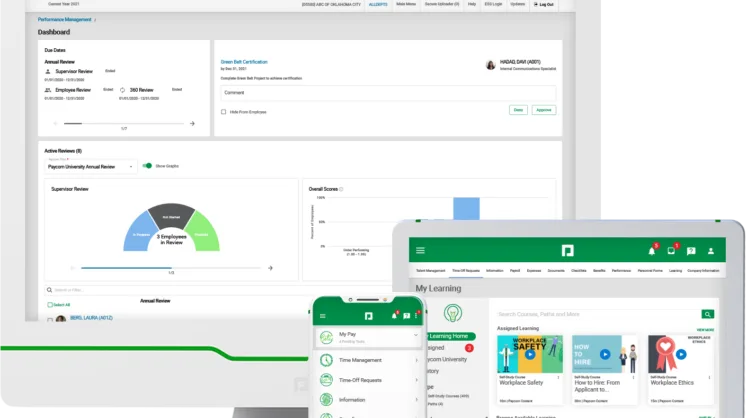
Task: Play the How to Hire course video
Action: [x=605, y=354]
